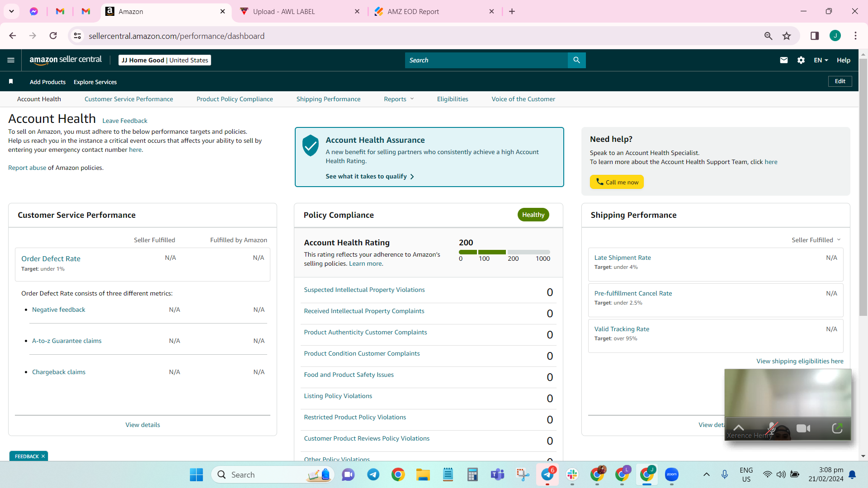
Task: Expand See what it takes to qualify
Action: pyautogui.click(x=370, y=176)
